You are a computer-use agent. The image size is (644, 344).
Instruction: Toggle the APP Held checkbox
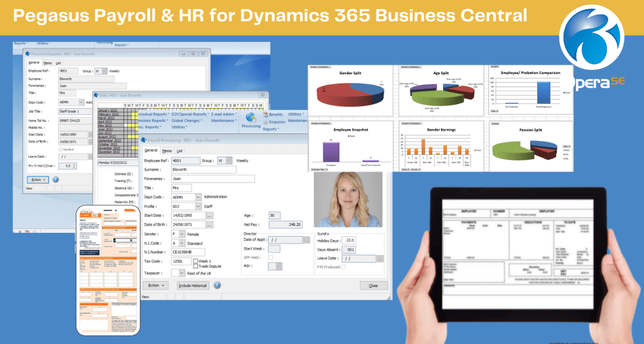pyautogui.click(x=270, y=257)
